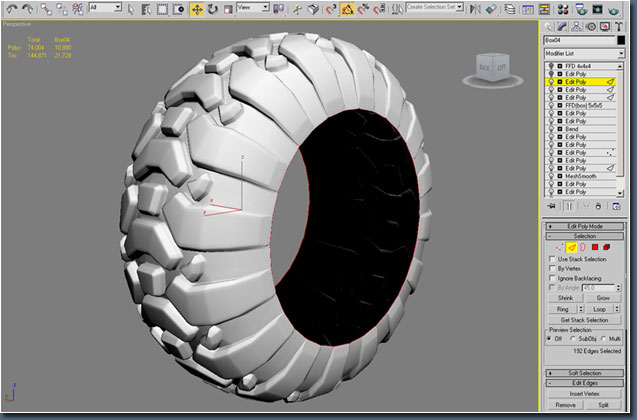Image resolution: width=637 pixels, height=420 pixels.
Task: Activate the Select and Move tool
Action: pyautogui.click(x=197, y=9)
